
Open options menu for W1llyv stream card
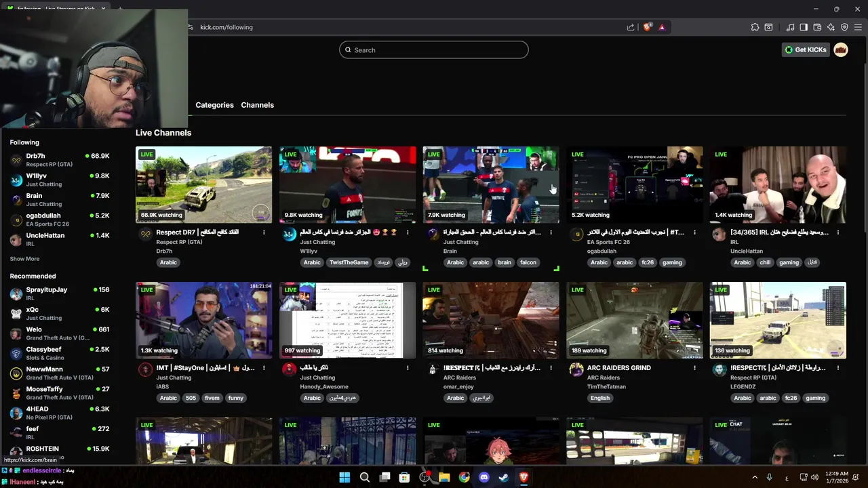click(408, 232)
